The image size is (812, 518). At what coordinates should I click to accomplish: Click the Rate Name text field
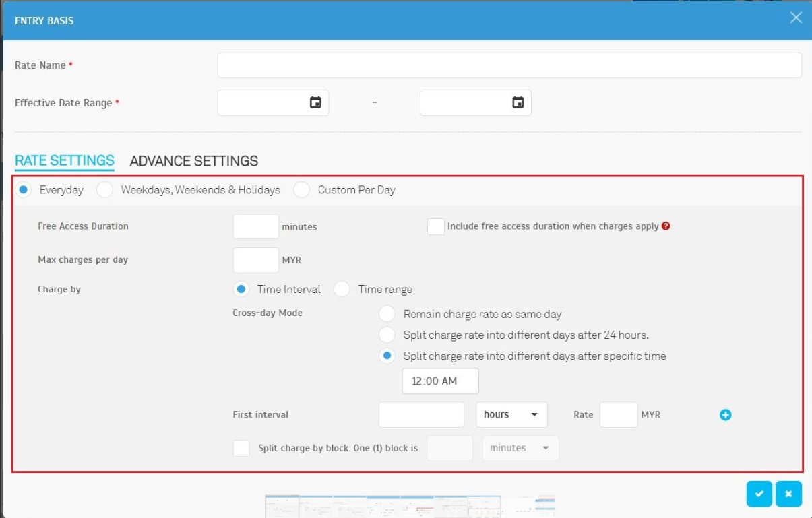pyautogui.click(x=509, y=65)
